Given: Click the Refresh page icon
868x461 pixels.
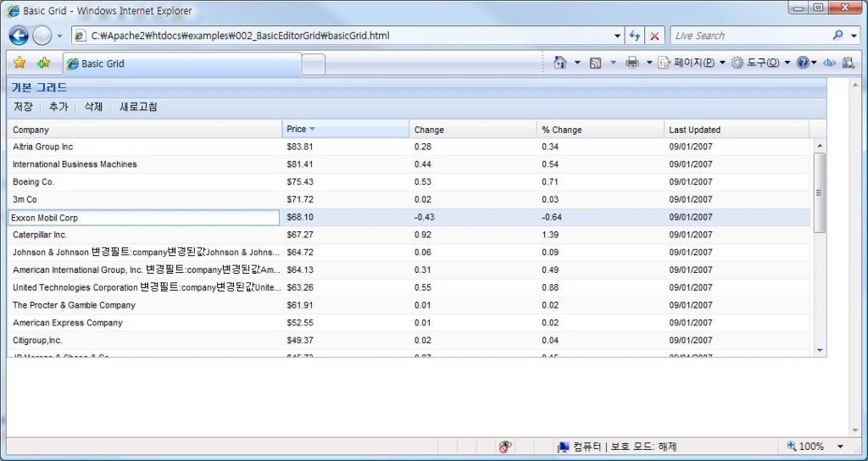Looking at the screenshot, I should [x=634, y=36].
